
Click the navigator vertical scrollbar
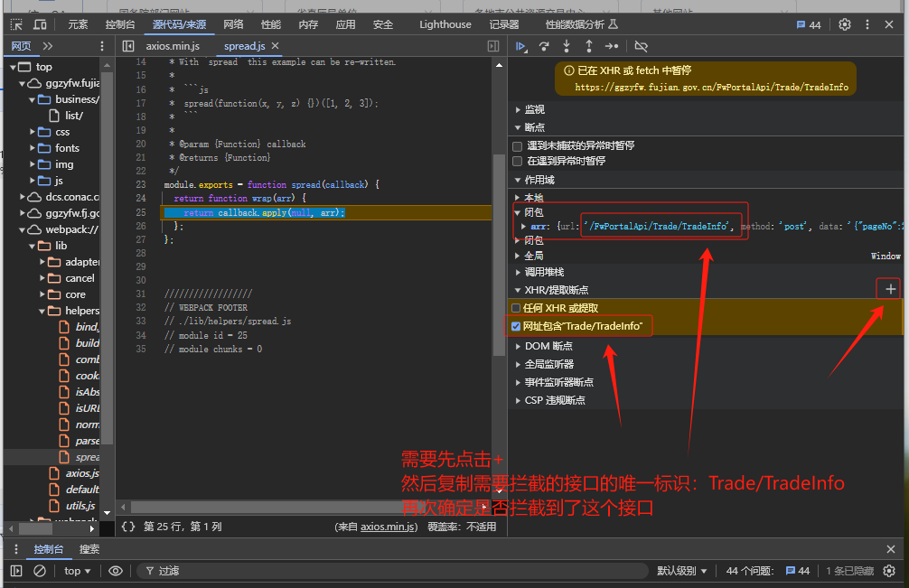tap(107, 257)
